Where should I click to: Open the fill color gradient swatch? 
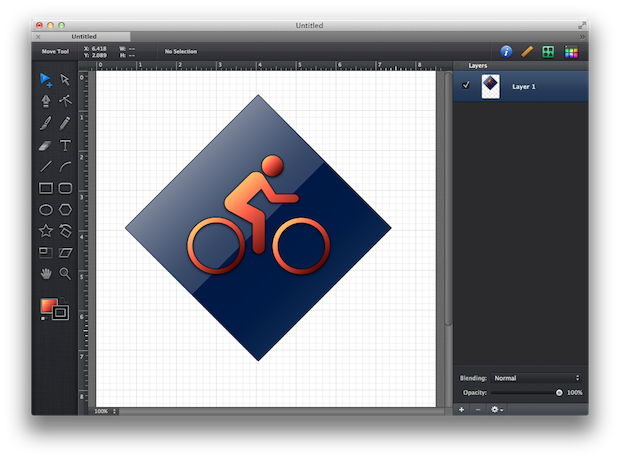49,306
